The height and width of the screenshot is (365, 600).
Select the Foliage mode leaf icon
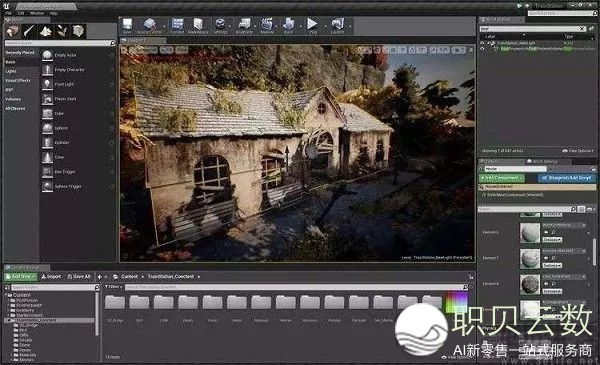[x=62, y=31]
